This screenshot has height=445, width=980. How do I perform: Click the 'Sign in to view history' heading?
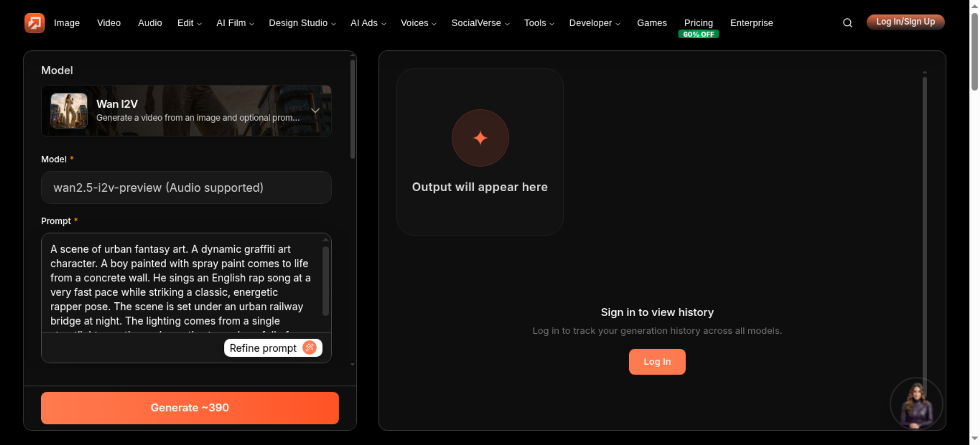(x=657, y=312)
